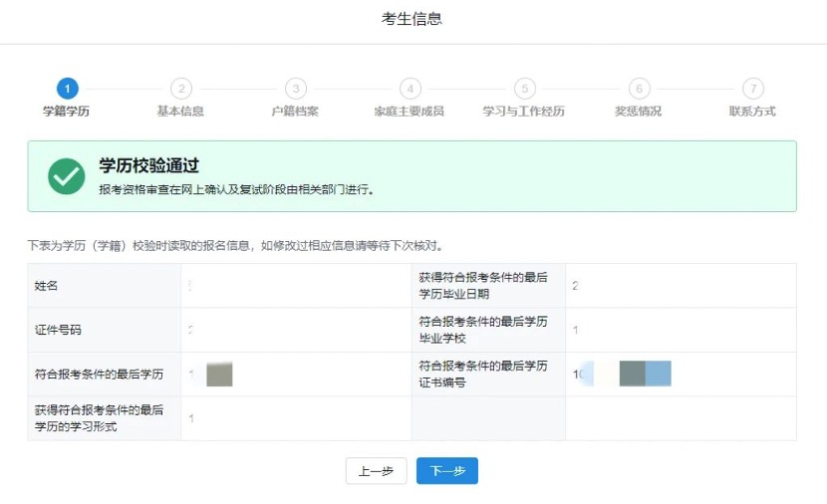This screenshot has height=504, width=827.
Task: Click the 符合报考条件的最后学历 value cell
Action: [x=296, y=375]
